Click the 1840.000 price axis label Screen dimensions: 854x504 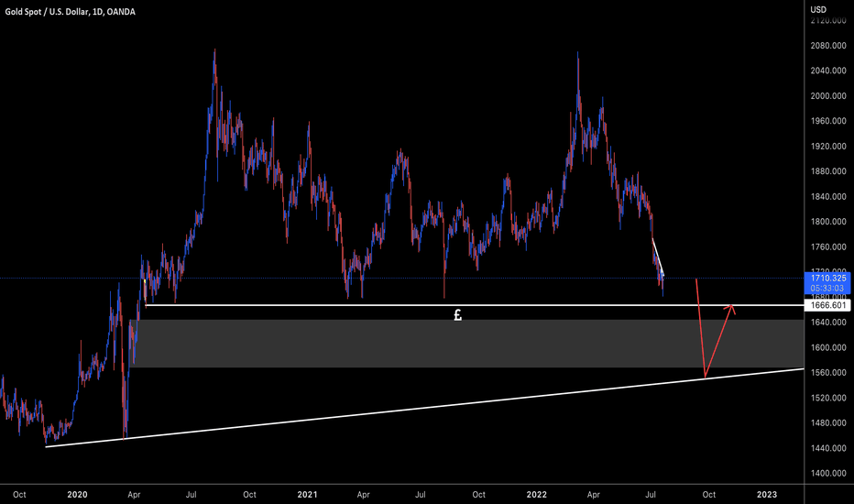827,197
